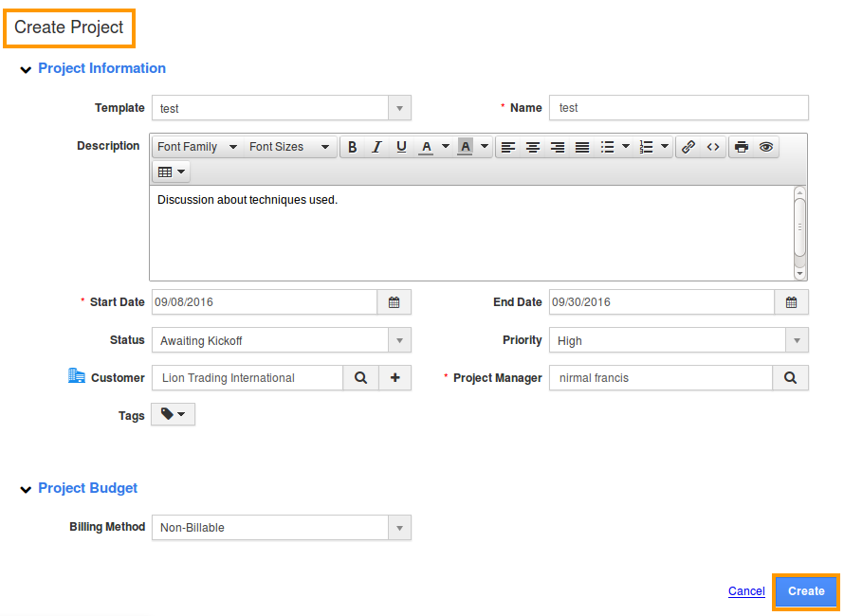Print the description with printer icon
Screen dimensions: 844x616
click(742, 147)
